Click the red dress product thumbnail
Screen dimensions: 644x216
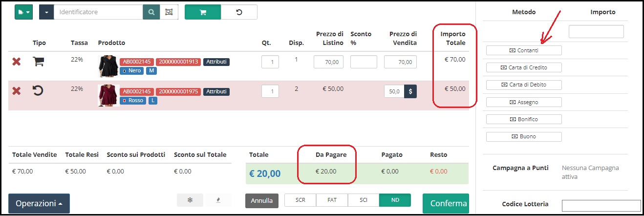[108, 95]
